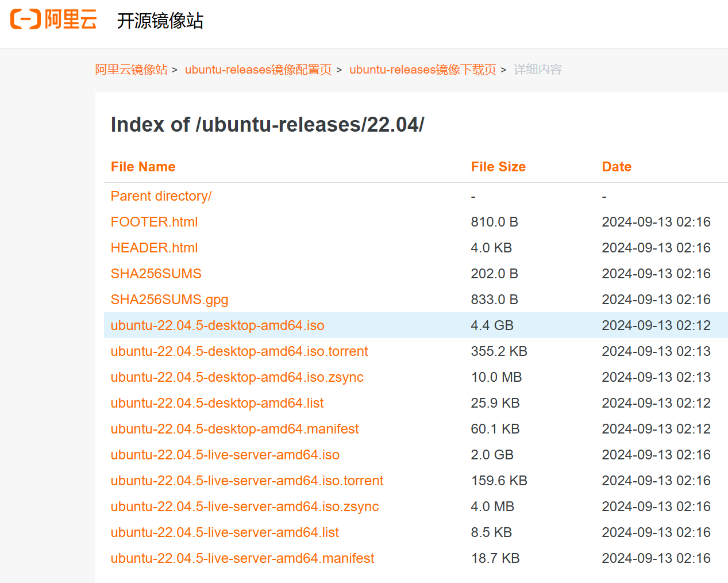
Task: Click the 810.0 B size cell
Action: tap(494, 222)
